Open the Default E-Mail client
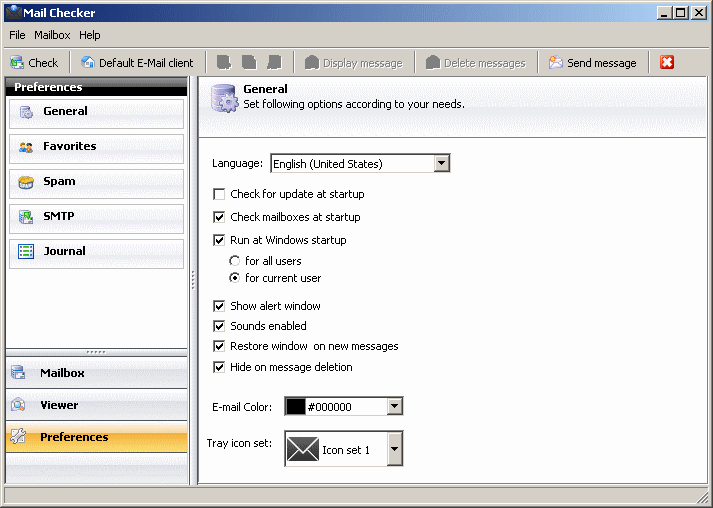Viewport: 713px width, 508px height. click(x=137, y=62)
